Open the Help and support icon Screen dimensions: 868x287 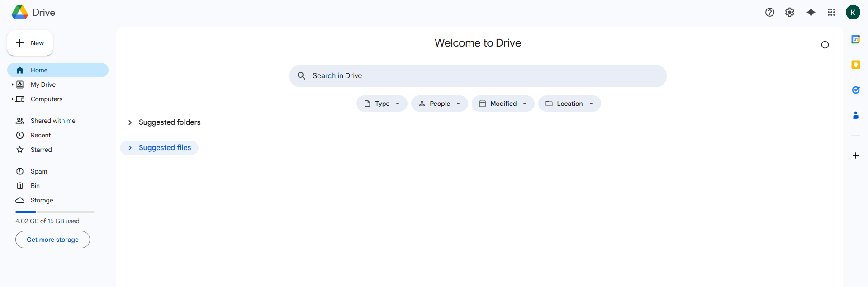769,12
